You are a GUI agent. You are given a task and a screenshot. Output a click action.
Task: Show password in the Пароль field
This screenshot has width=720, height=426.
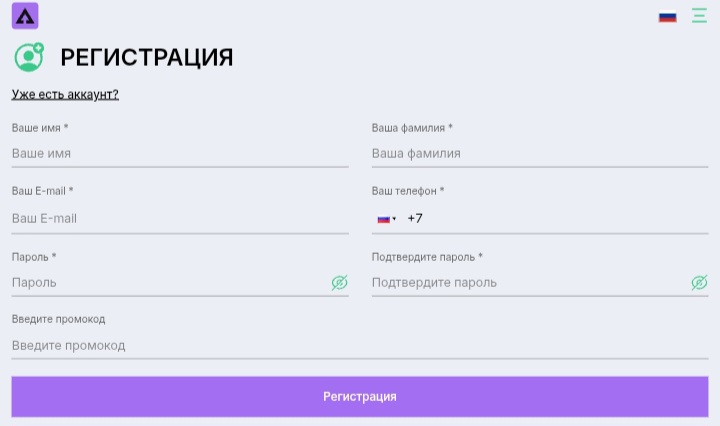(339, 283)
